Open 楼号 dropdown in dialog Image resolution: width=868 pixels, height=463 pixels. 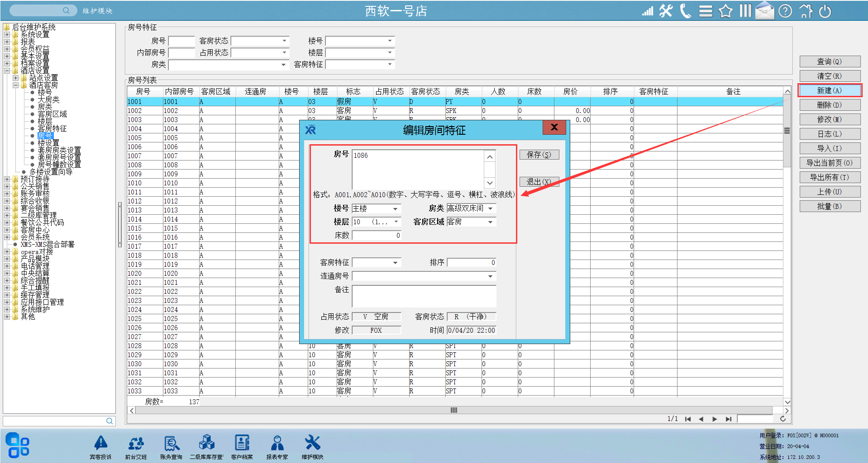click(395, 208)
